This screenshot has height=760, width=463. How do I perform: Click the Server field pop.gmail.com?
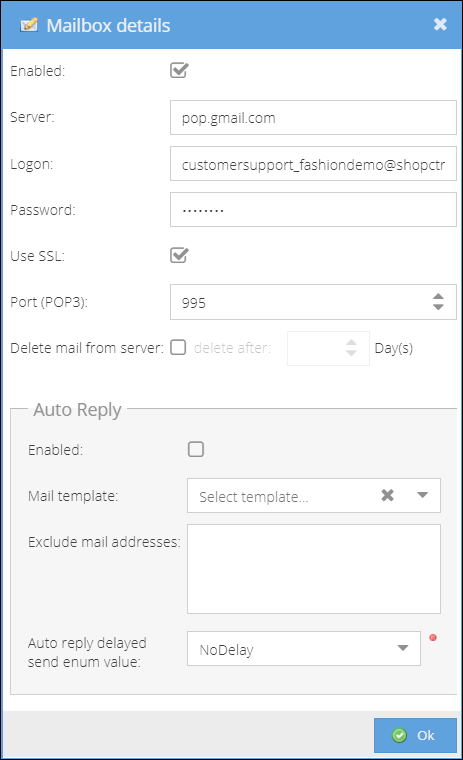pos(313,118)
